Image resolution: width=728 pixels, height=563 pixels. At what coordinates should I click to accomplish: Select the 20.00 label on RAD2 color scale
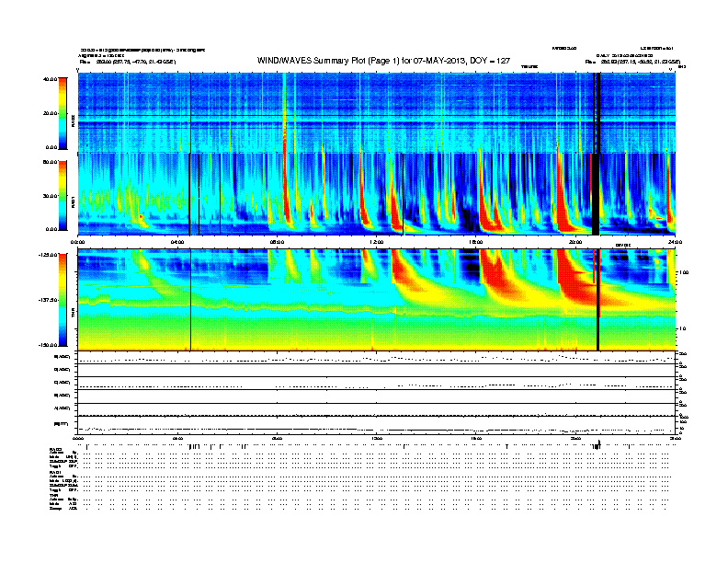(x=50, y=113)
